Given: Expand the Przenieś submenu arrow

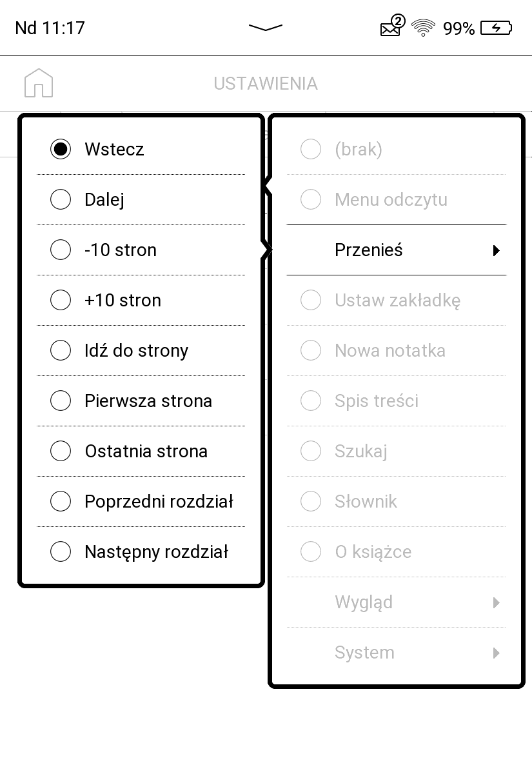Looking at the screenshot, I should tap(496, 251).
